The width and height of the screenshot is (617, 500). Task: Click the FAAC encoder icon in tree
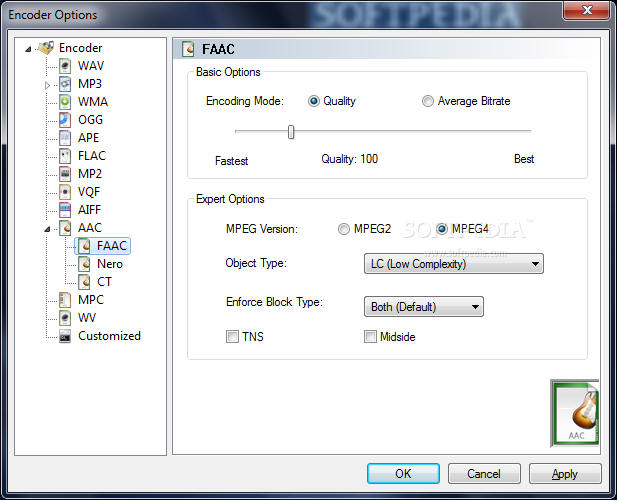(84, 246)
